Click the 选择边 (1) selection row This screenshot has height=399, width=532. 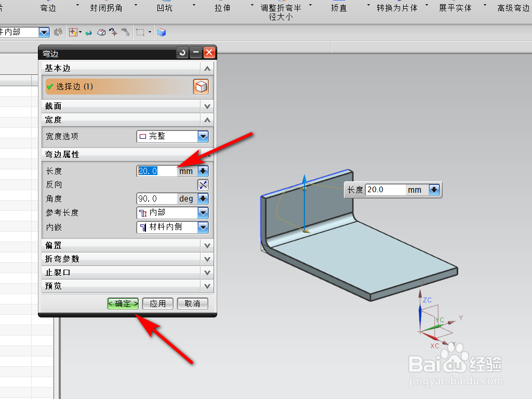(x=119, y=87)
